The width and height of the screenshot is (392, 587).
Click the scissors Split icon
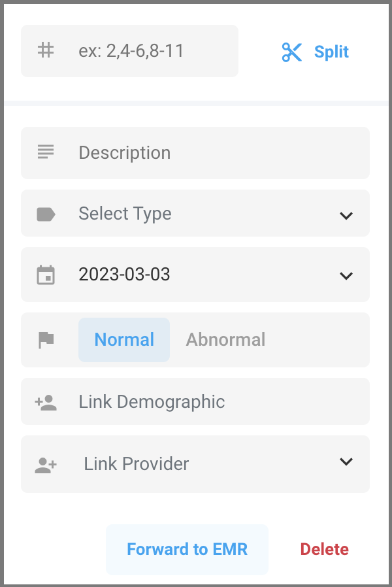click(x=291, y=52)
